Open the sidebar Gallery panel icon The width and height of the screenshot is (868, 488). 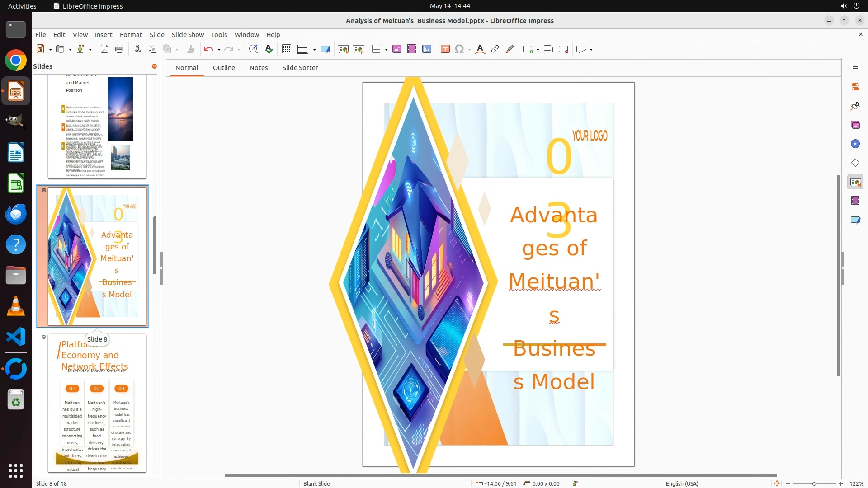click(855, 125)
